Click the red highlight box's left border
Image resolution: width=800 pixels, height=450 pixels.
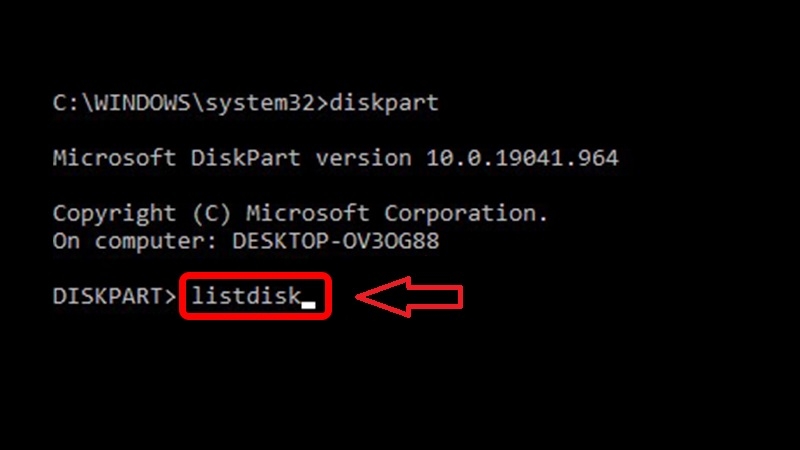(x=182, y=297)
